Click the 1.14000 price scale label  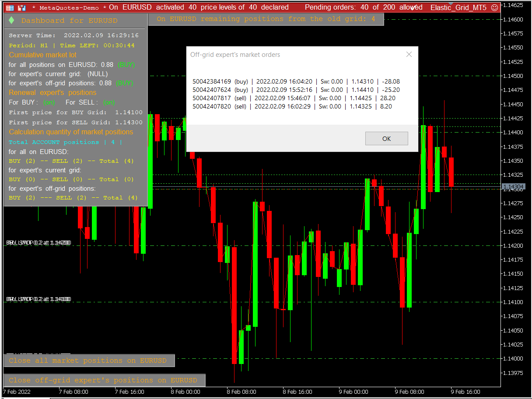click(x=513, y=358)
